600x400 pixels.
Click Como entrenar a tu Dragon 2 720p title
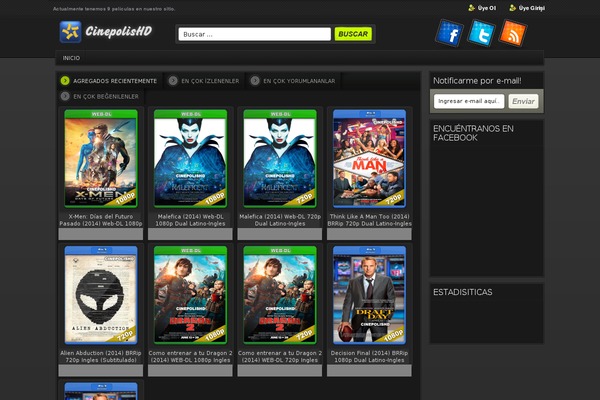click(280, 356)
